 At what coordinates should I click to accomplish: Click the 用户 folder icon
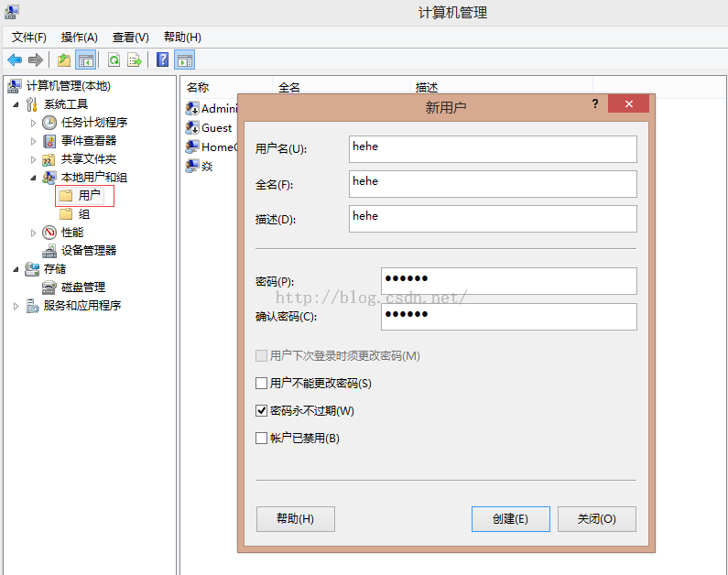(x=66, y=195)
